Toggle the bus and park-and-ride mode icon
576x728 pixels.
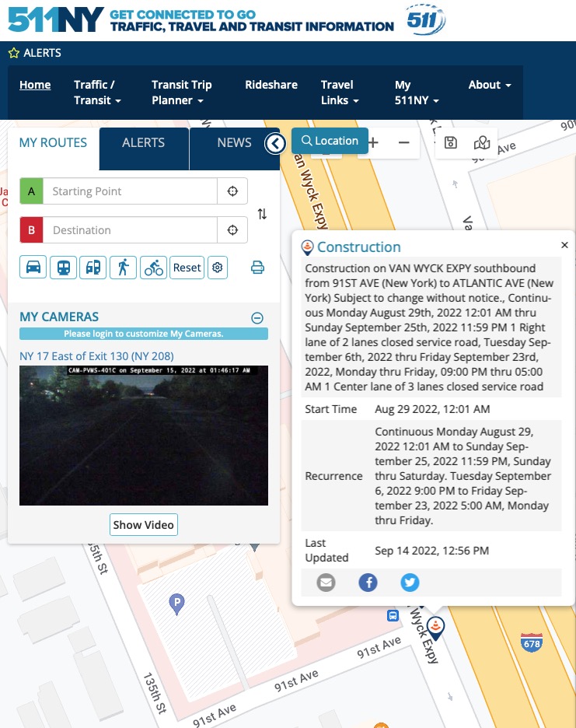(93, 268)
